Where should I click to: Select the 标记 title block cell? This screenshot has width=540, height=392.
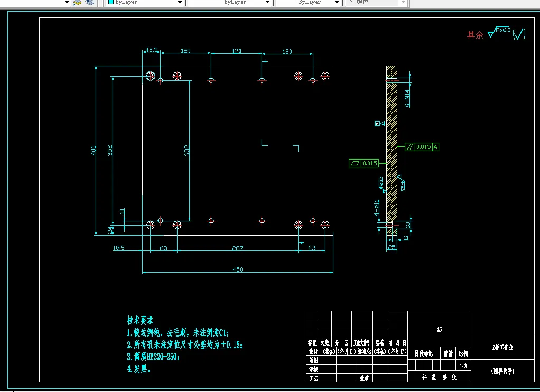[312, 342]
